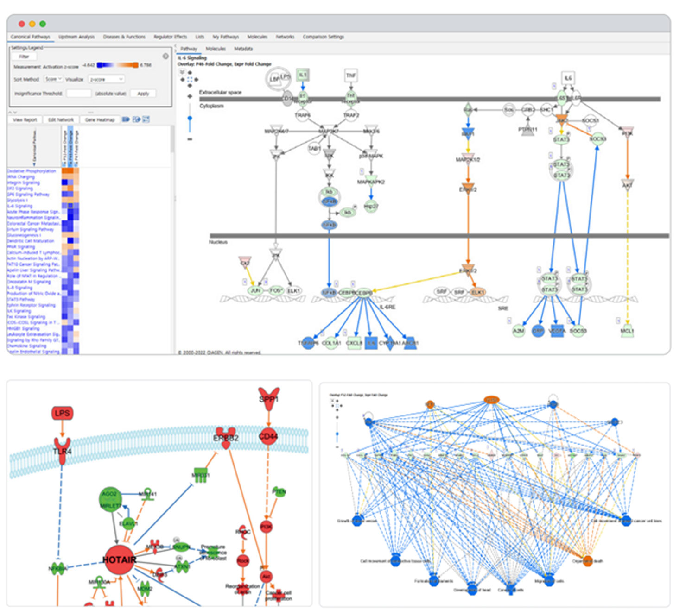Image resolution: width=686 pixels, height=616 pixels.
Task: Click the first export icon beside Gene Heatmap
Action: 126,119
